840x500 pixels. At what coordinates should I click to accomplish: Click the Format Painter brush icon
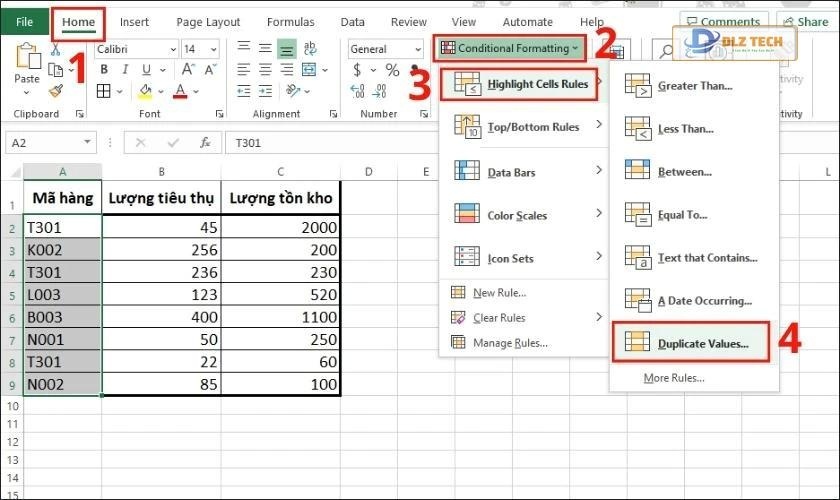(x=56, y=91)
